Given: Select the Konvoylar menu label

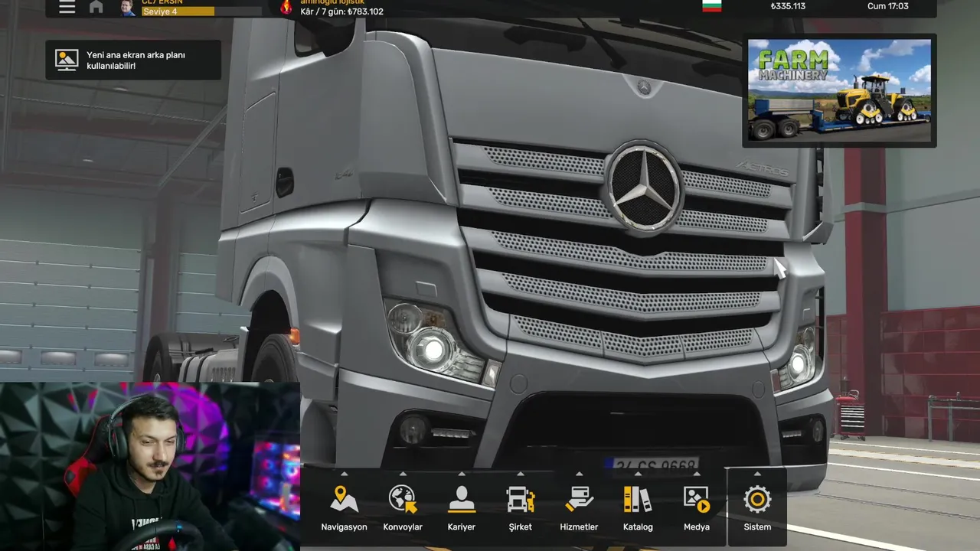Looking at the screenshot, I should 403,527.
